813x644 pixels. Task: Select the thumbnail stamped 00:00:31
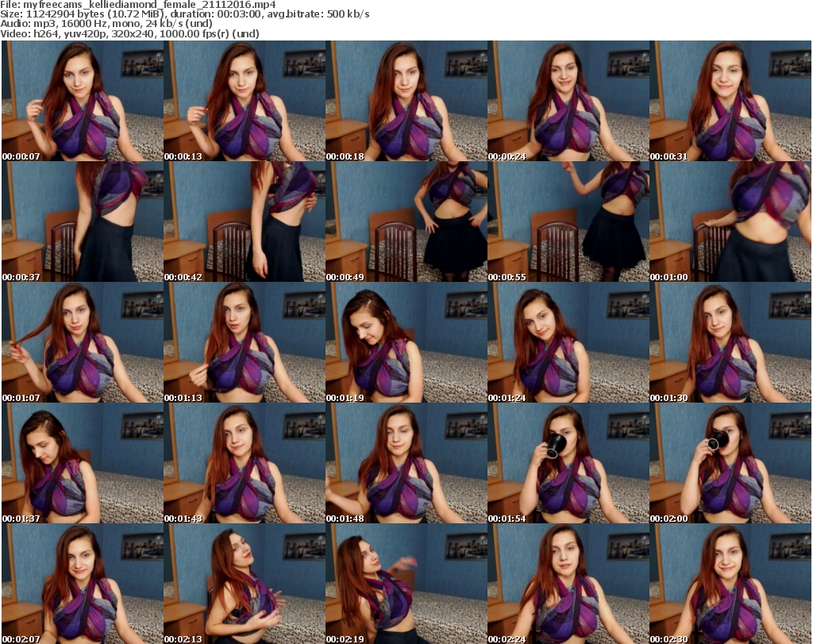[x=730, y=101]
